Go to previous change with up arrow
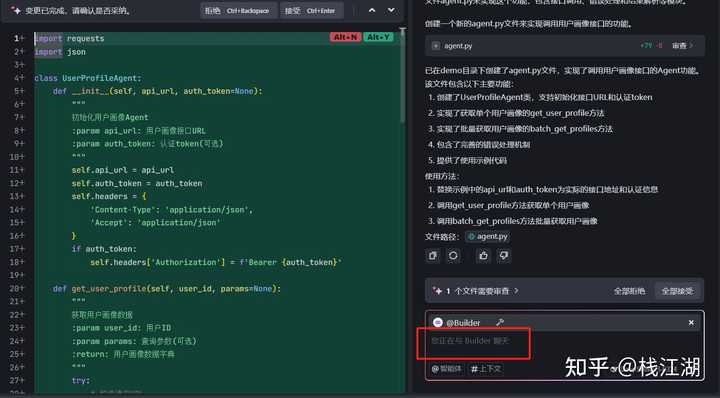Screen dimensions: 720x398 pos(372,10)
